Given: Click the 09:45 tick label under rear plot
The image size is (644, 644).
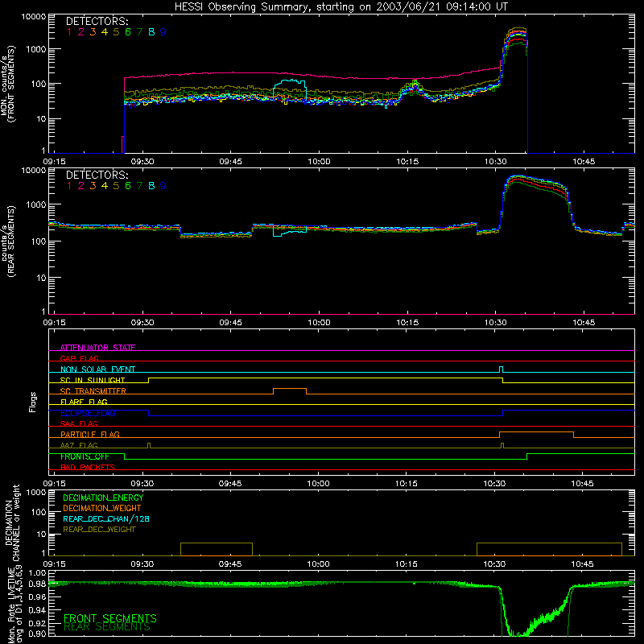Looking at the screenshot, I should pyautogui.click(x=230, y=323).
